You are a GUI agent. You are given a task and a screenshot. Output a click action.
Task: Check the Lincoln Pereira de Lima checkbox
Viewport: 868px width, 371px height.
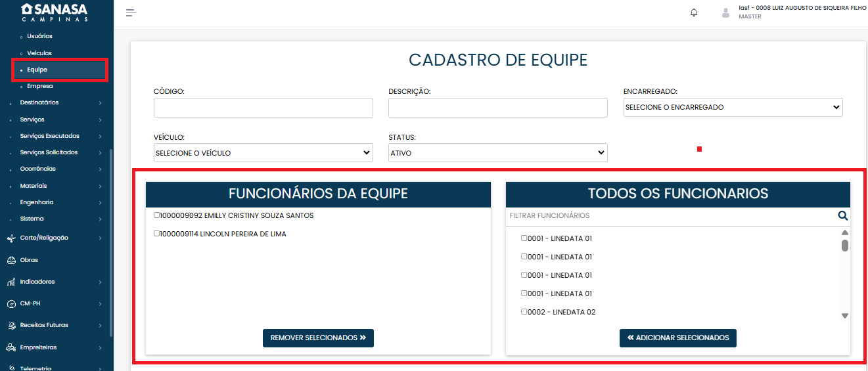[x=157, y=234]
